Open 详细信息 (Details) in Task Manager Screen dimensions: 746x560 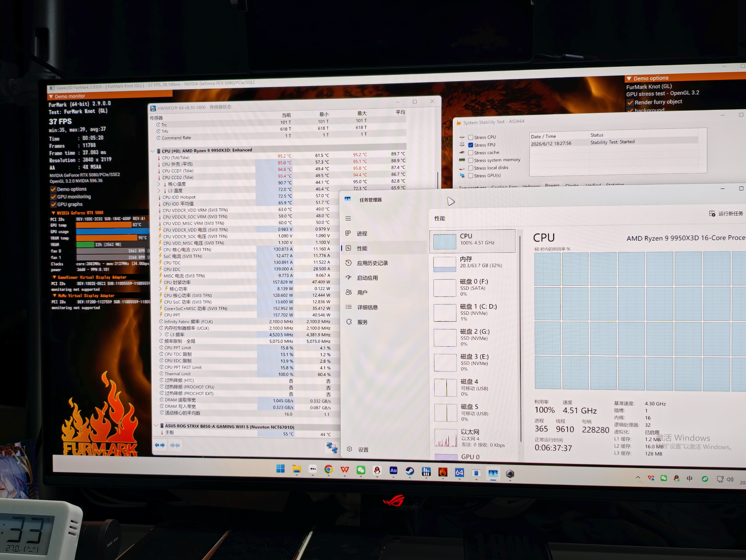[362, 307]
